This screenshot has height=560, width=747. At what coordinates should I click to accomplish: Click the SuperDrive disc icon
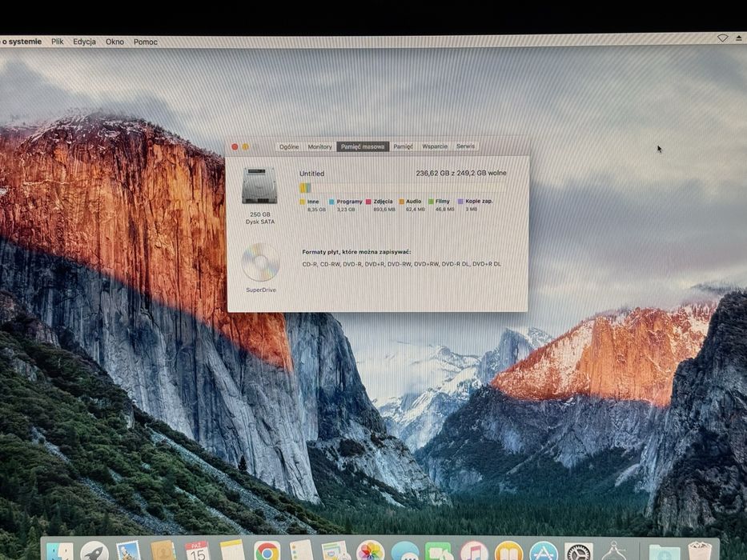[260, 262]
